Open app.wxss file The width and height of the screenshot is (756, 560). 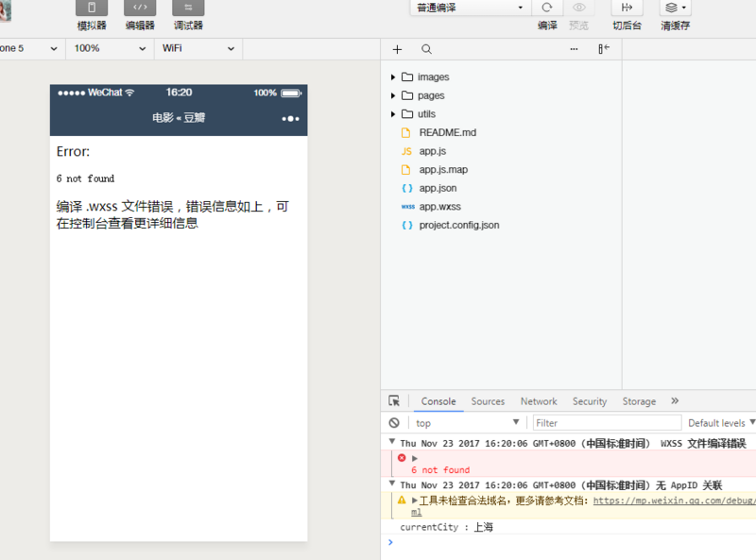point(439,207)
